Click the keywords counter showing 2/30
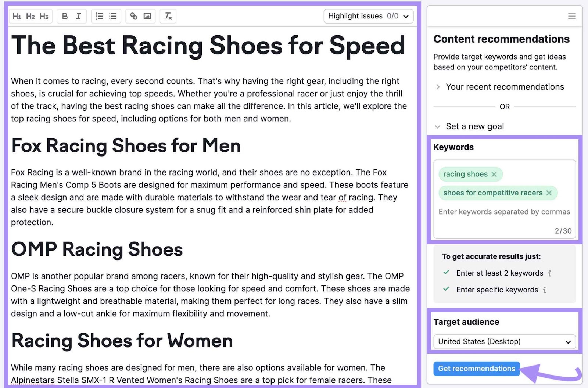 (x=563, y=231)
